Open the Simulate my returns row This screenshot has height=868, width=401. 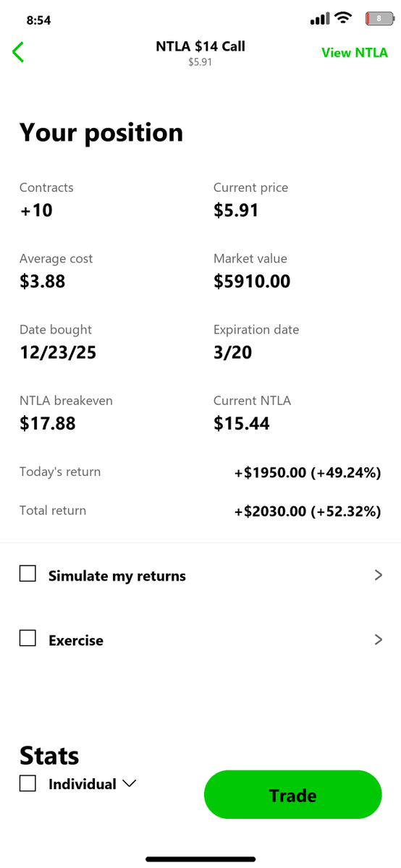200,575
